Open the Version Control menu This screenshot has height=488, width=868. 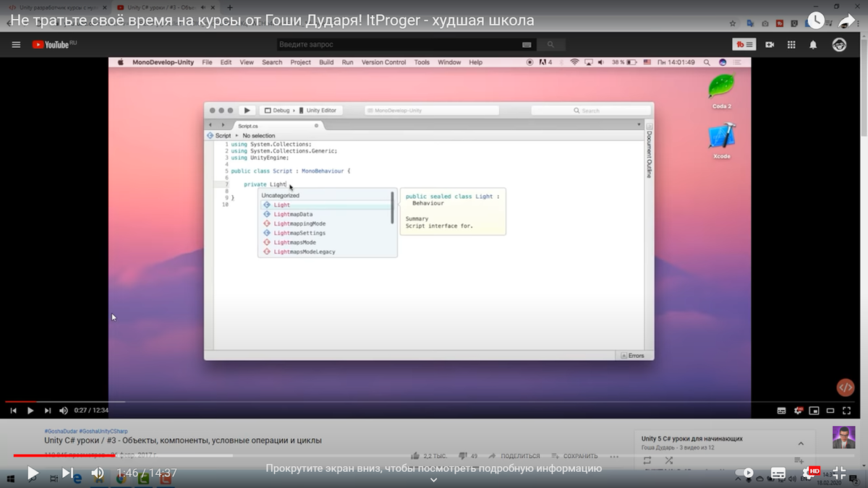click(383, 62)
